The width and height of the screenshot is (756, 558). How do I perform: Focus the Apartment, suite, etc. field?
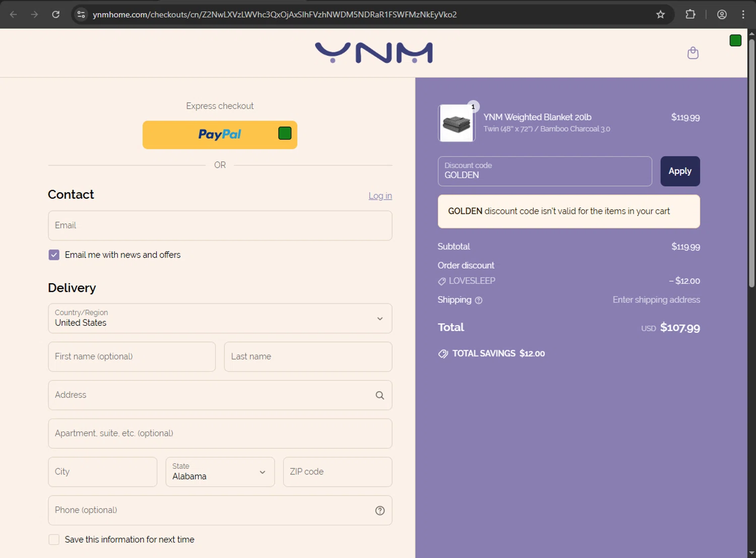coord(220,433)
